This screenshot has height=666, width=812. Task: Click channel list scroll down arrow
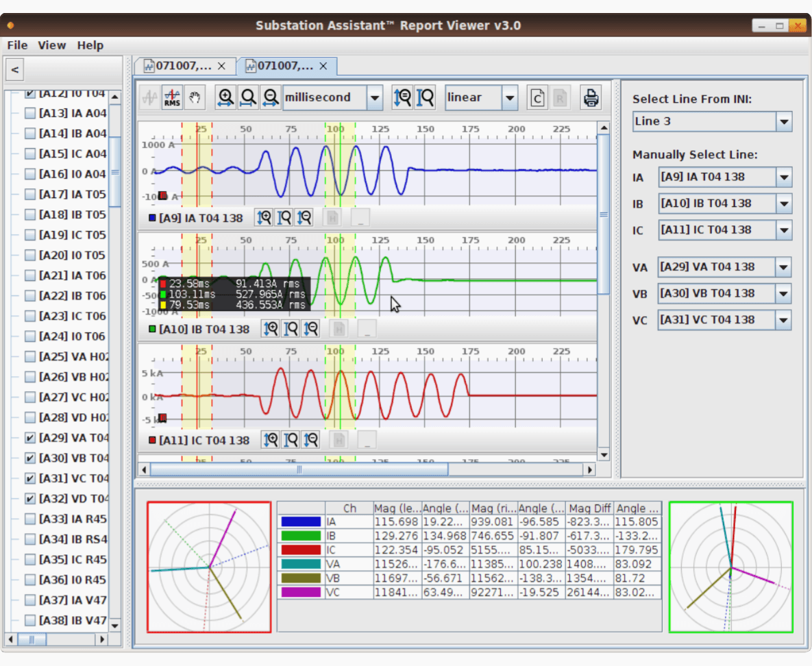[115, 625]
